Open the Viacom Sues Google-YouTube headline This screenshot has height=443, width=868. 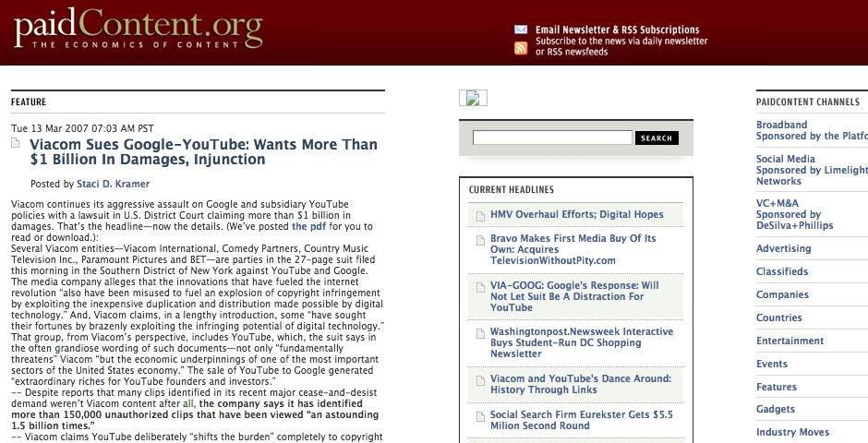point(204,152)
